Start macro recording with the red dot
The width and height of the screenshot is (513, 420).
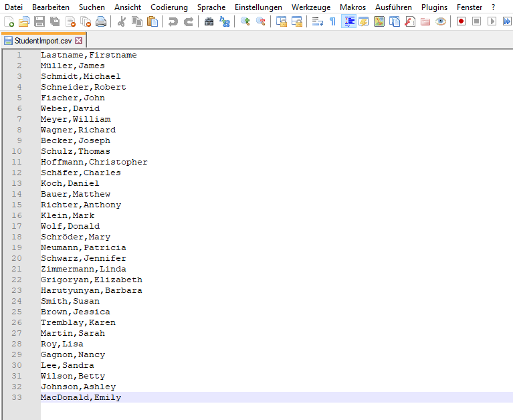pyautogui.click(x=461, y=21)
